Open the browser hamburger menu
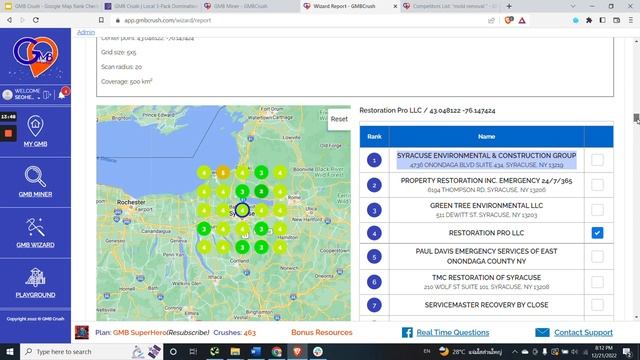 click(x=631, y=20)
